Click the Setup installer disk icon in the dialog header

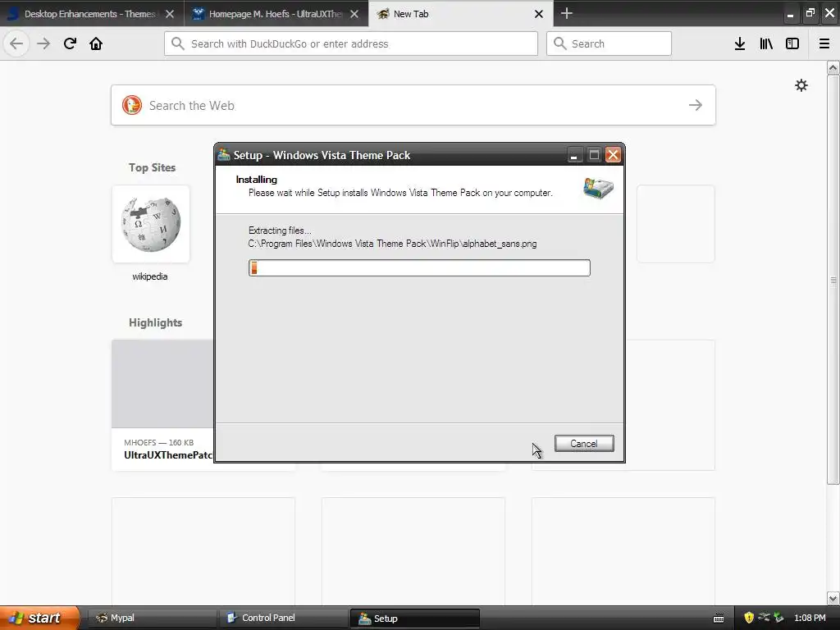point(598,188)
